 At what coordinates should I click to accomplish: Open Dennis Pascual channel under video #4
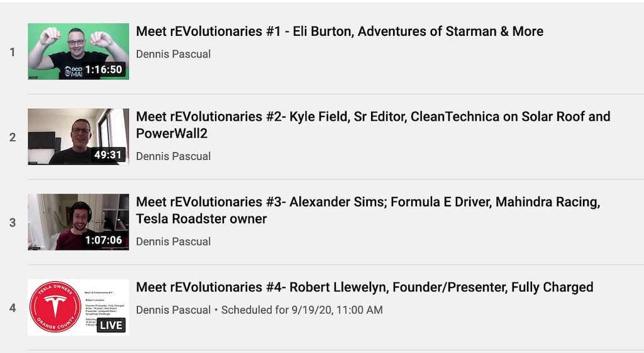coord(174,310)
